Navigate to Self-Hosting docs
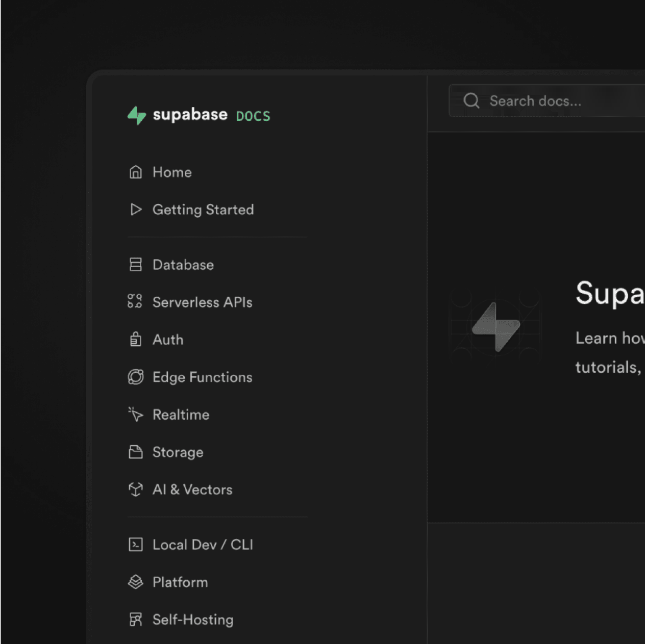Image resolution: width=645 pixels, height=644 pixels. pyautogui.click(x=192, y=620)
